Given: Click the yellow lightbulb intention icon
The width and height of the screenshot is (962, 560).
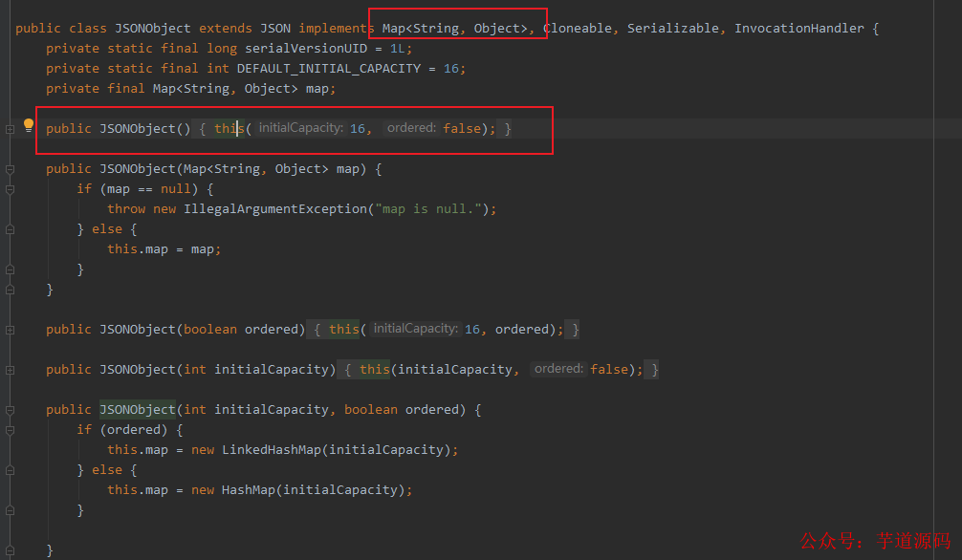Looking at the screenshot, I should (29, 126).
